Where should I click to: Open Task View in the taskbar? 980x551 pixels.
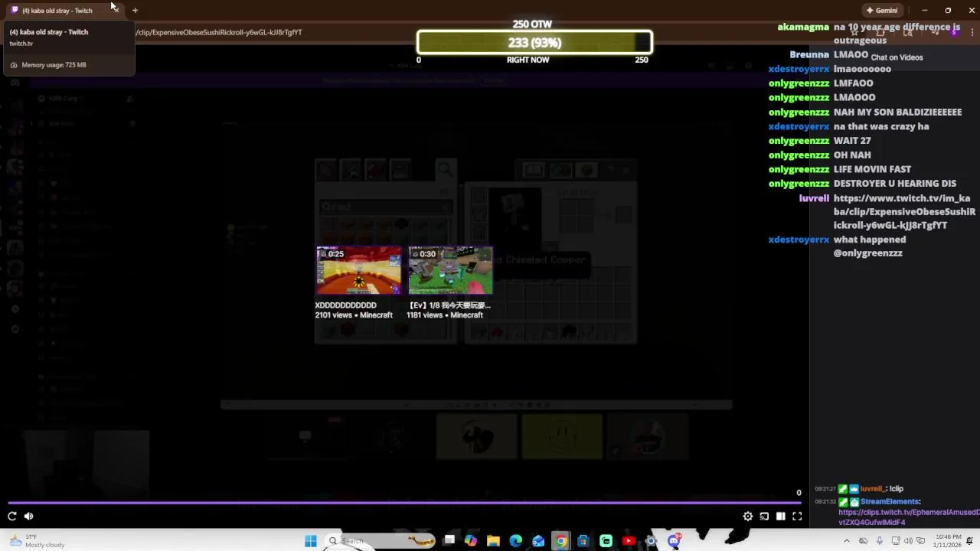(449, 541)
